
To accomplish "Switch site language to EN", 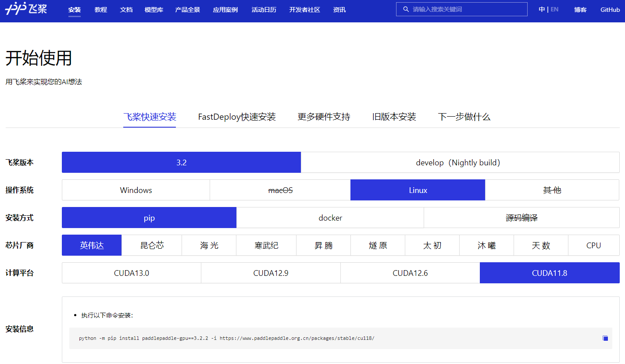I will [554, 9].
